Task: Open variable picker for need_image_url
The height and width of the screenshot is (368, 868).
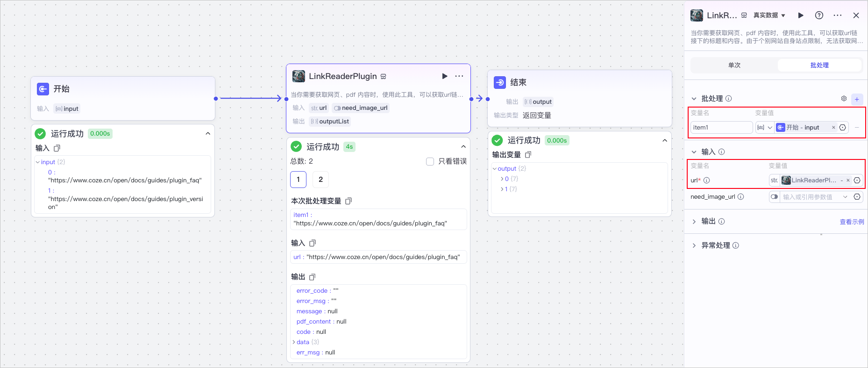Action: [857, 197]
